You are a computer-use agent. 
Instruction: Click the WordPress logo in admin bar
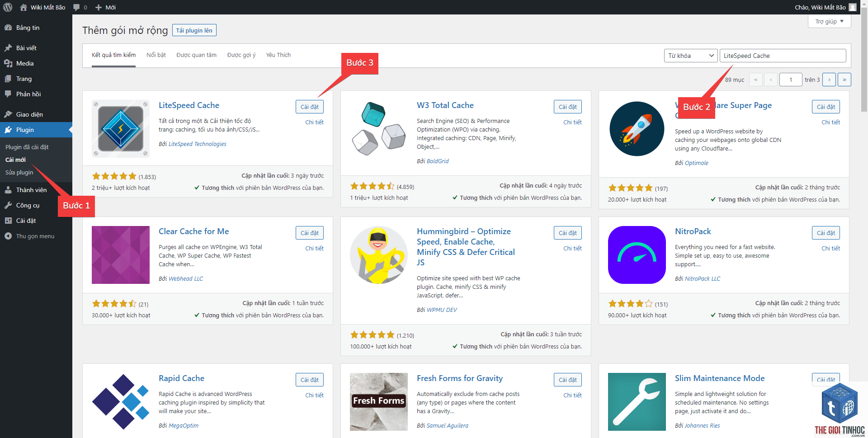pyautogui.click(x=8, y=7)
